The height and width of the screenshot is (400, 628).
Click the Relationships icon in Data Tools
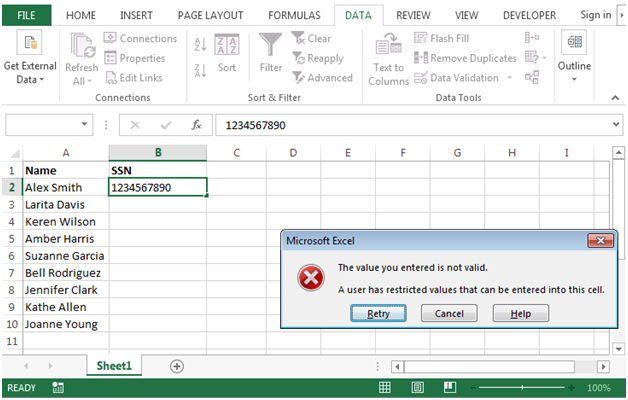click(x=532, y=77)
